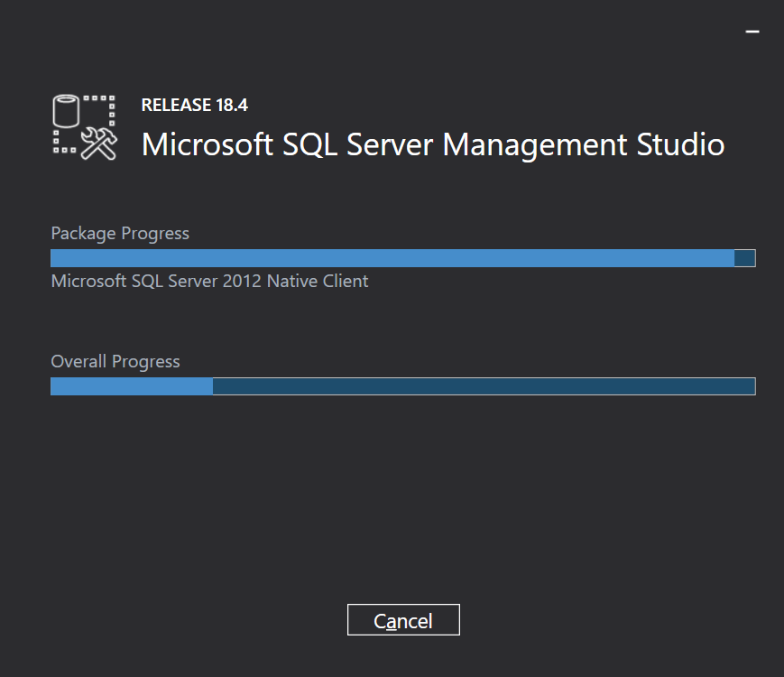
Task: Click the crossed wrench and screwdriver icon
Action: pos(99,144)
